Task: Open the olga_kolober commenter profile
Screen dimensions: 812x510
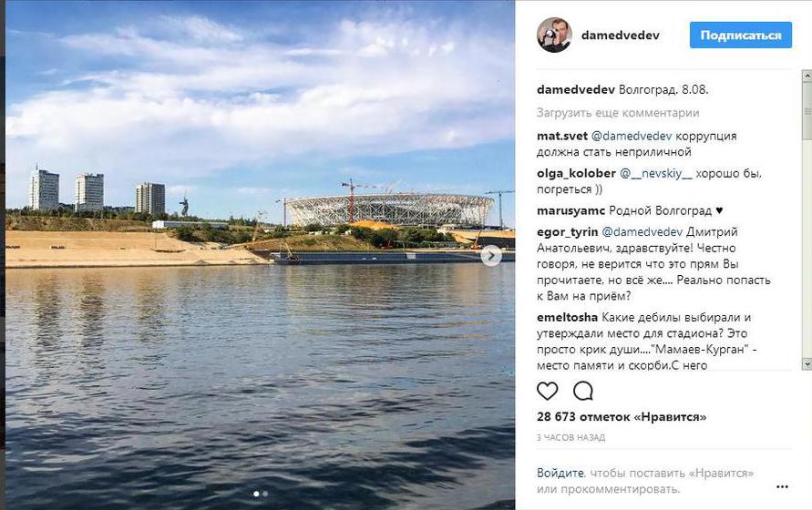Action: [576, 173]
